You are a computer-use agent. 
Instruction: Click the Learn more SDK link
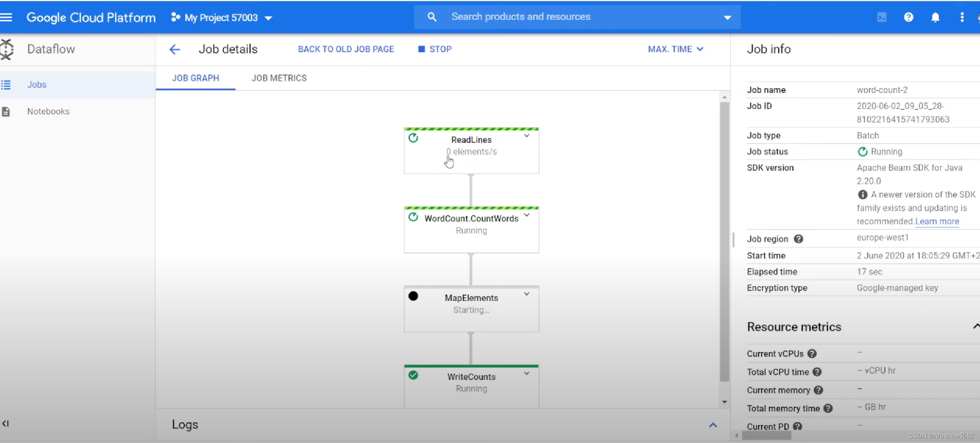[937, 221]
